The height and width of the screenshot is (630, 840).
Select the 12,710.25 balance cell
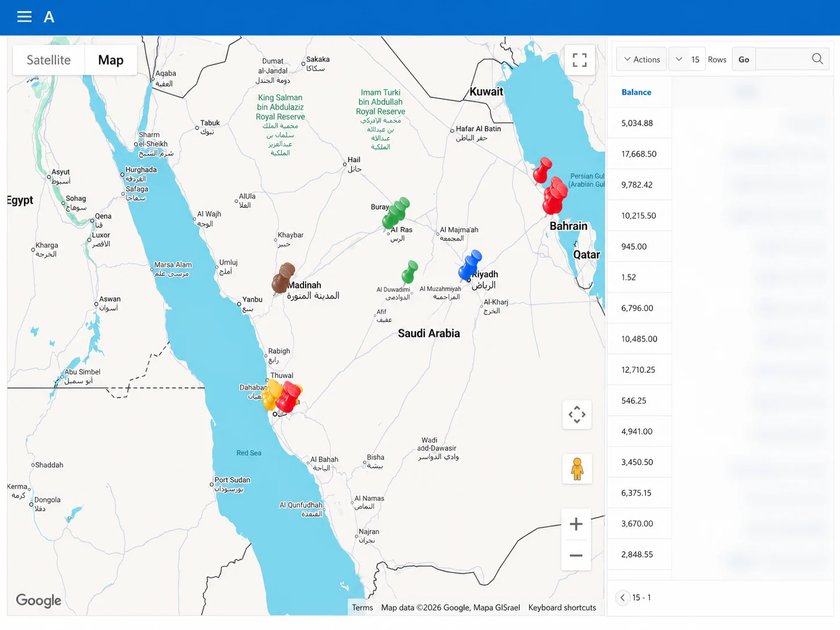[x=639, y=370]
